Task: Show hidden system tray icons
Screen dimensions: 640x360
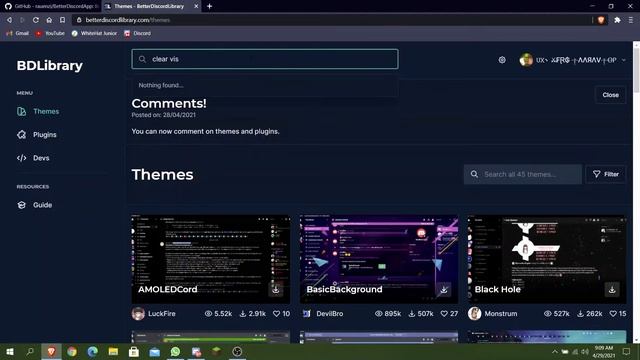Action: pos(555,351)
